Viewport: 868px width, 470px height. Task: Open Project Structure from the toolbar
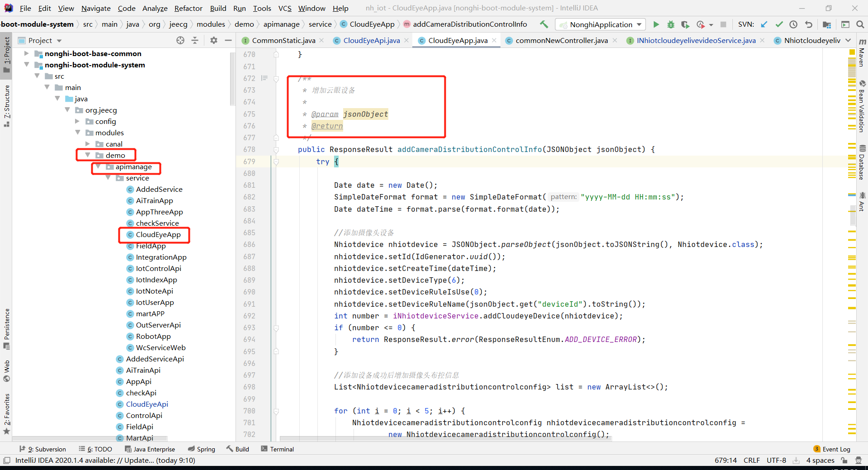[827, 24]
